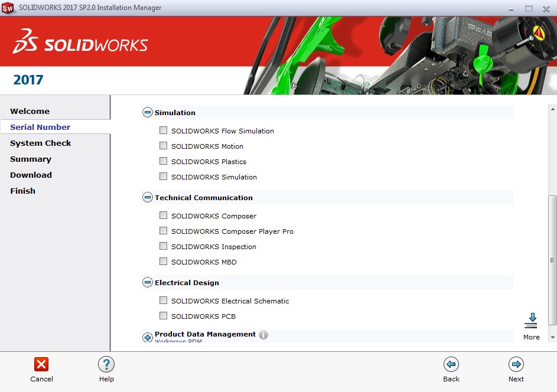Screen dimensions: 557x392
Task: Open the System Check step
Action: [x=41, y=143]
